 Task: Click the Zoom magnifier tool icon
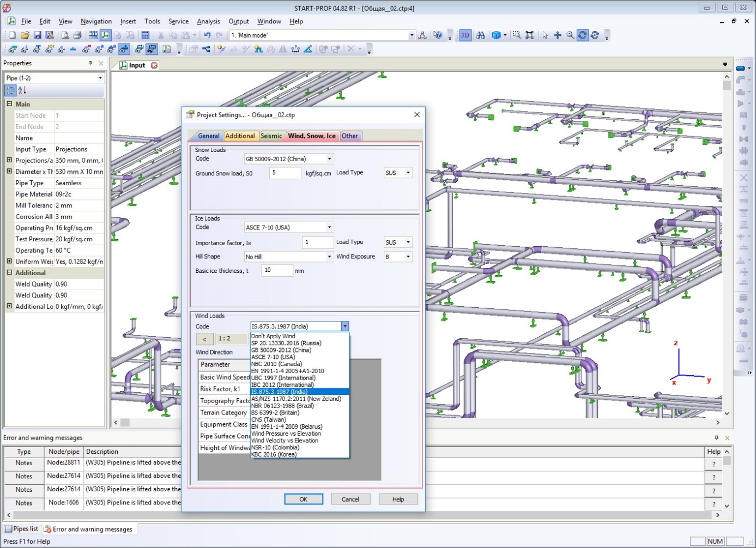click(570, 35)
